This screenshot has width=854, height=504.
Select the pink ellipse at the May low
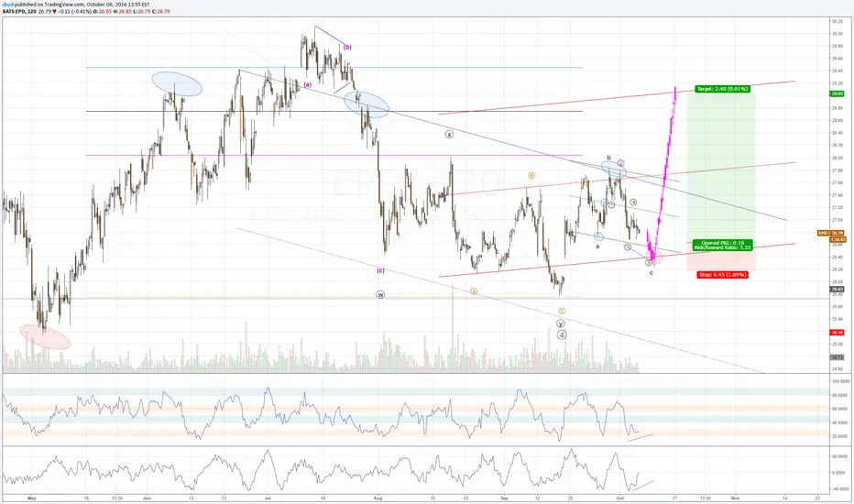(45, 336)
